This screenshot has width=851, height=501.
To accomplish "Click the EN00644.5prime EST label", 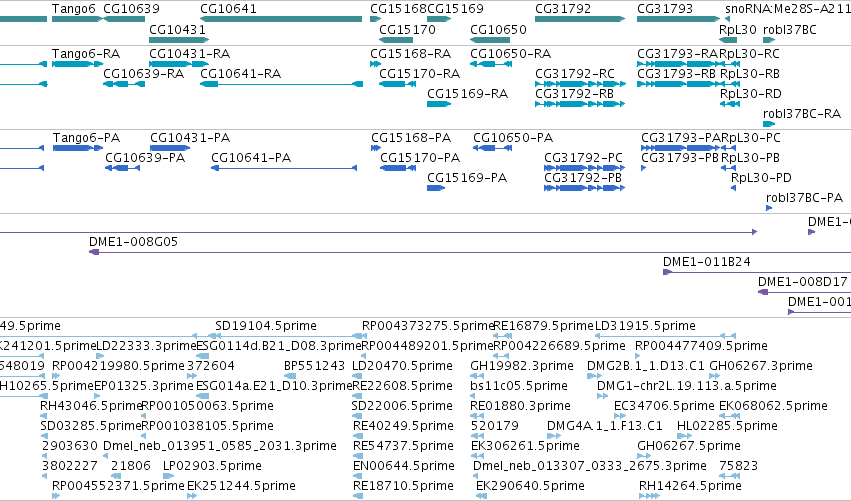I will coord(404,467).
